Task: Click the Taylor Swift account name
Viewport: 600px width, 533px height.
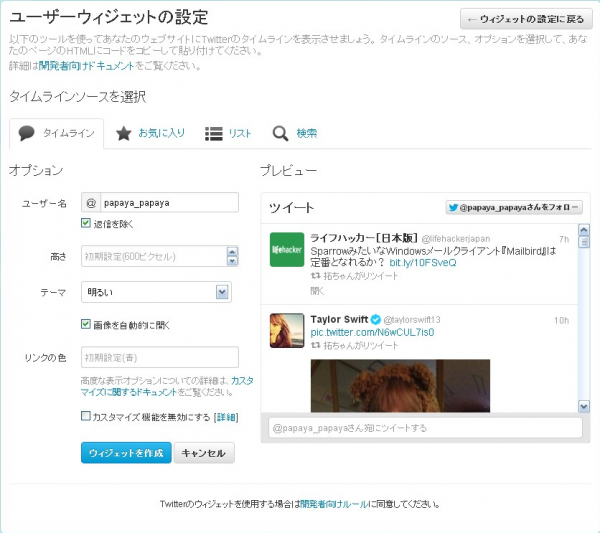Action: tap(339, 319)
